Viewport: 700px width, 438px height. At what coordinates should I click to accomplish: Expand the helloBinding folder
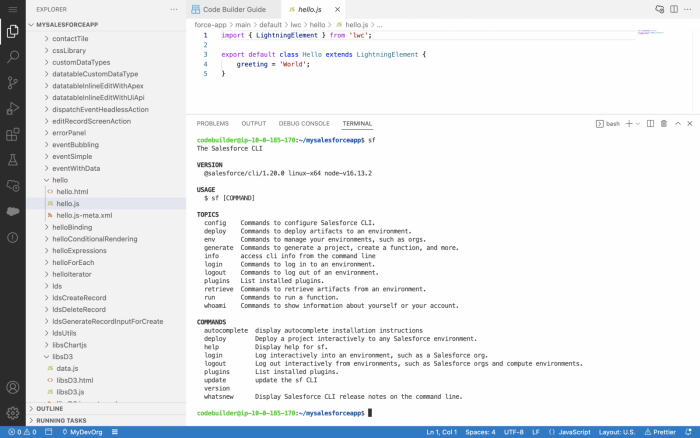(x=71, y=227)
